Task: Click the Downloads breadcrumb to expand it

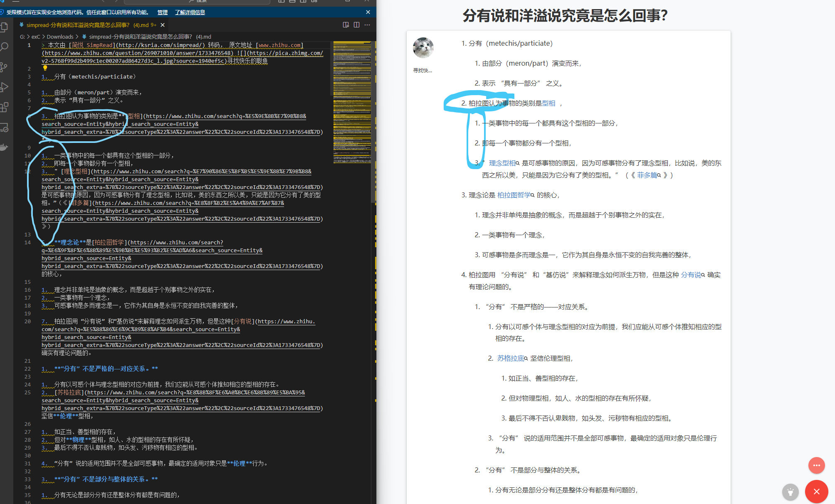Action: coord(60,37)
